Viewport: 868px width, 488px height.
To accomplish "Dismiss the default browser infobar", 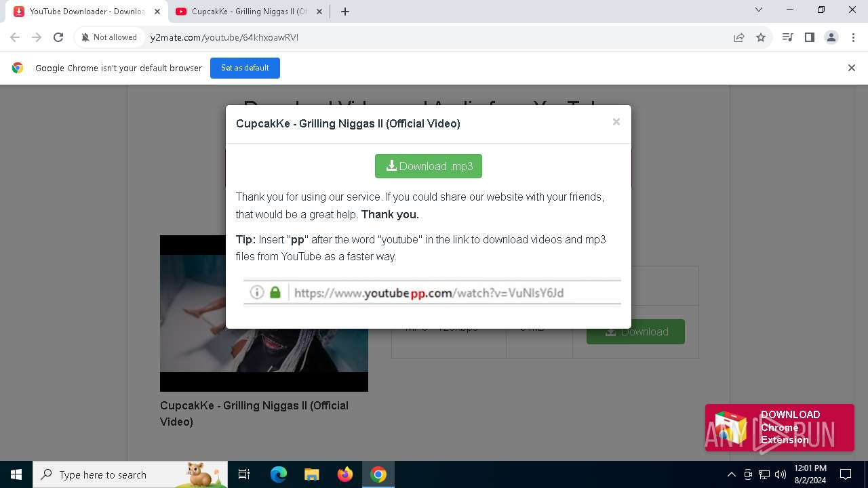I will click(x=852, y=68).
